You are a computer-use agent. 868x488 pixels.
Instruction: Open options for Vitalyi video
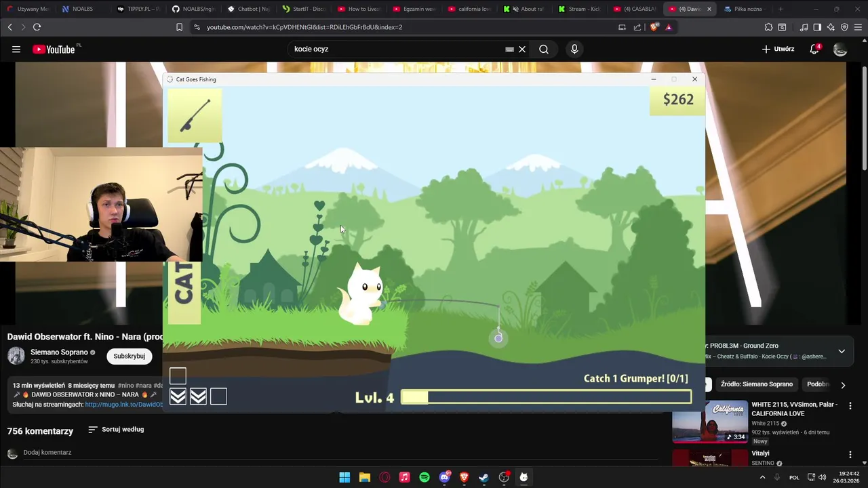click(850, 455)
